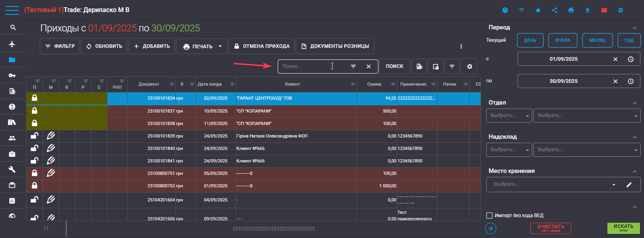Select the ВЧЕРА period tab

pos(563,40)
